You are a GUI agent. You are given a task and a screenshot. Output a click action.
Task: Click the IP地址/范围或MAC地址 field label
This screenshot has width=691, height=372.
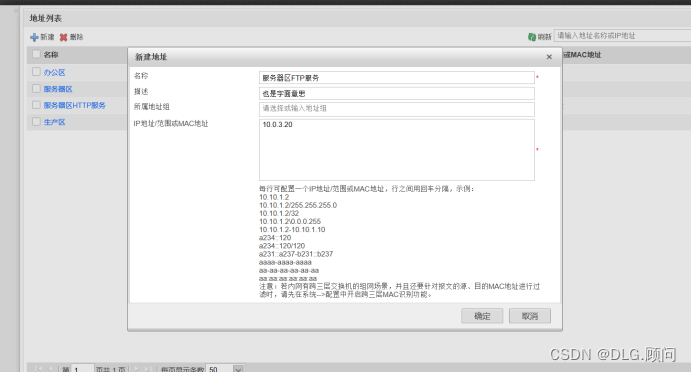171,124
